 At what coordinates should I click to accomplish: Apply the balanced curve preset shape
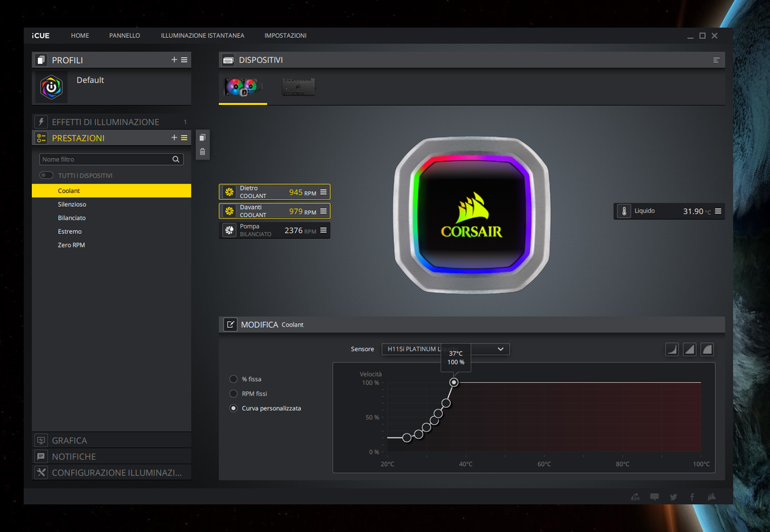point(689,349)
